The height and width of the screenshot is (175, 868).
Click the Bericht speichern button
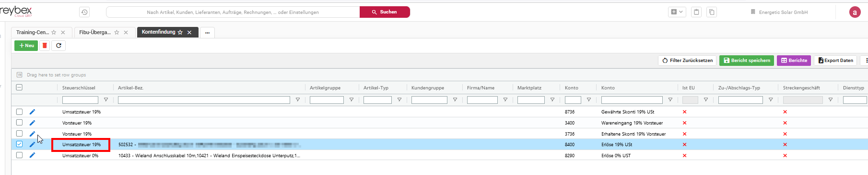747,60
